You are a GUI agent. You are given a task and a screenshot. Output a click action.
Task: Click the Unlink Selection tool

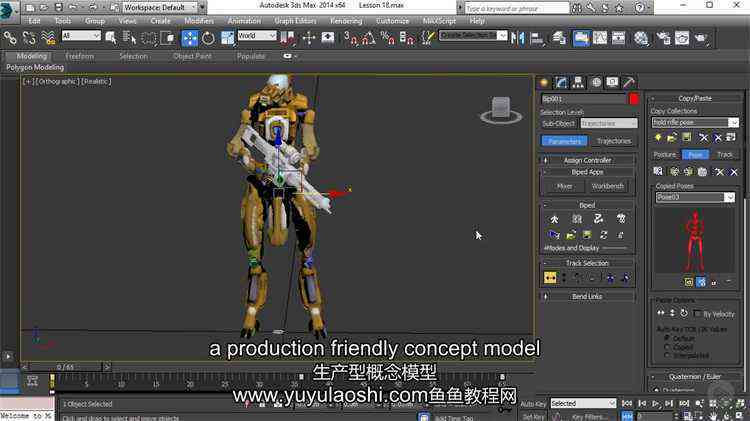(x=29, y=37)
